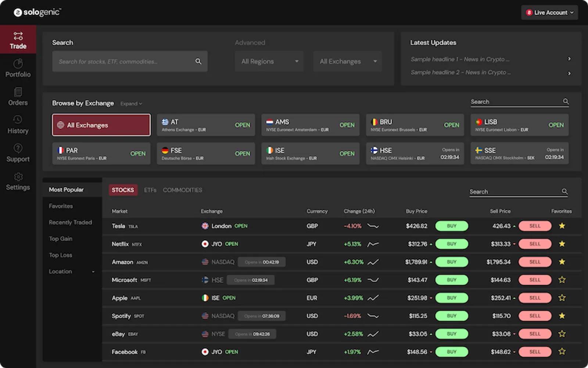Select the SSE Stockholm exchange card
The image size is (588, 368).
[x=520, y=153]
